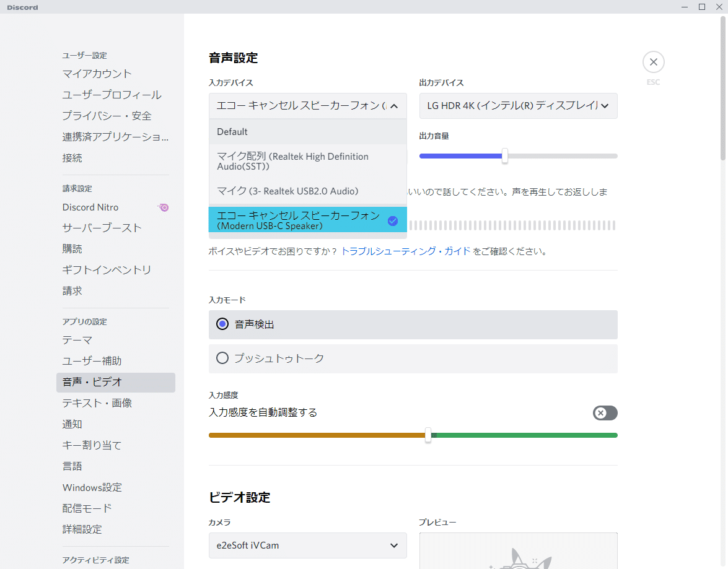
Task: Minimize the Discord window
Action: (685, 7)
